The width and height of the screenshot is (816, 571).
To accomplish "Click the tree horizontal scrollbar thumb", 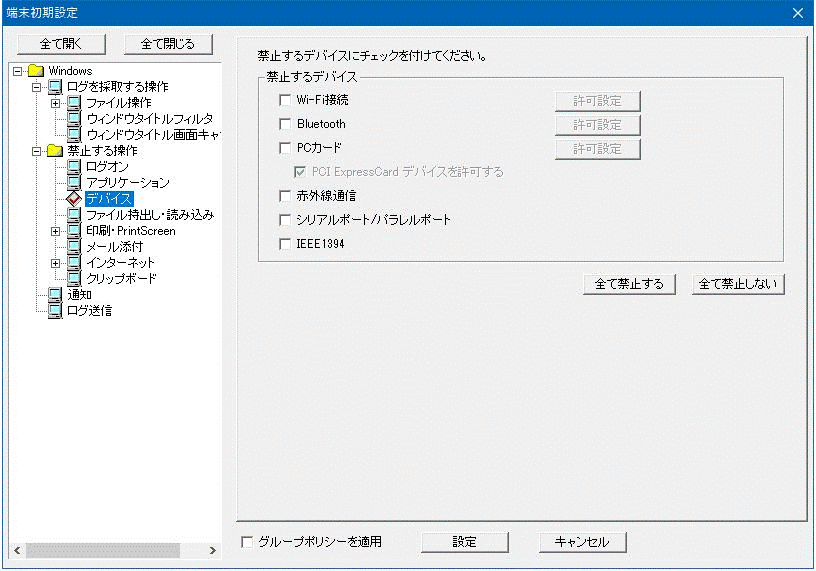I will pyautogui.click(x=103, y=551).
